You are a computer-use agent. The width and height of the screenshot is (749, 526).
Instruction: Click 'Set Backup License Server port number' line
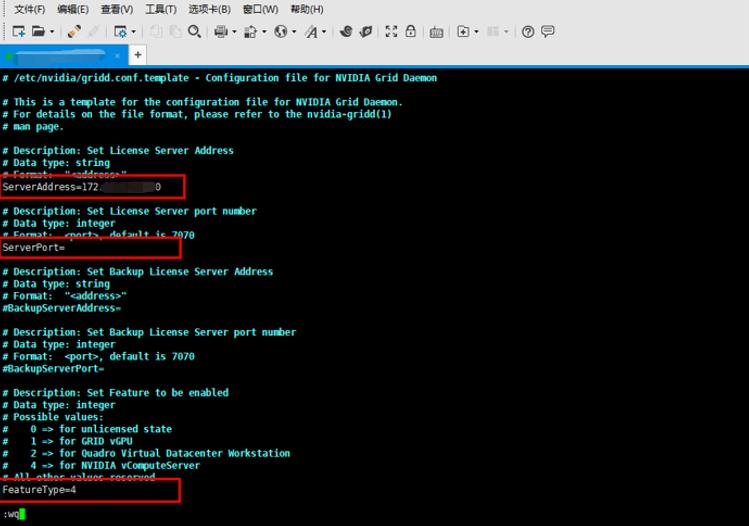tap(149, 332)
